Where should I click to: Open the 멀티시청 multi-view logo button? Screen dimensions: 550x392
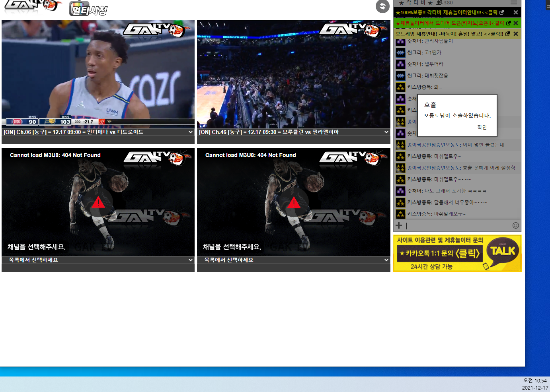click(x=88, y=9)
